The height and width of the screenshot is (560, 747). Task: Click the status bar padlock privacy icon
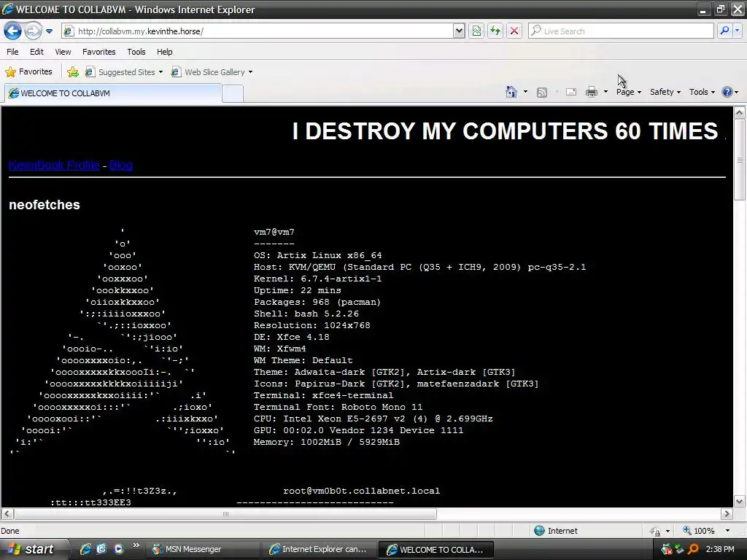point(656,531)
